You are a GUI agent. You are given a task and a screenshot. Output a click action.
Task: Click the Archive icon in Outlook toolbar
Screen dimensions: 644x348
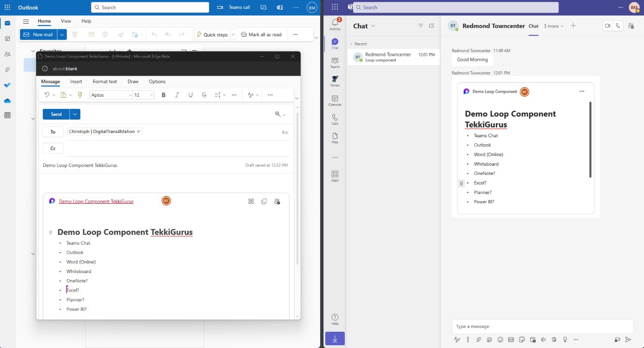91,34
